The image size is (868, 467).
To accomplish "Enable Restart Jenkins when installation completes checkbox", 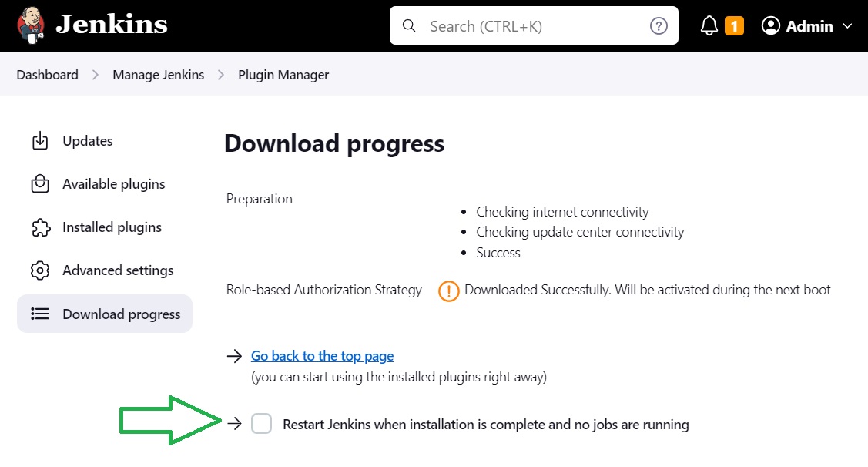I will 262,424.
